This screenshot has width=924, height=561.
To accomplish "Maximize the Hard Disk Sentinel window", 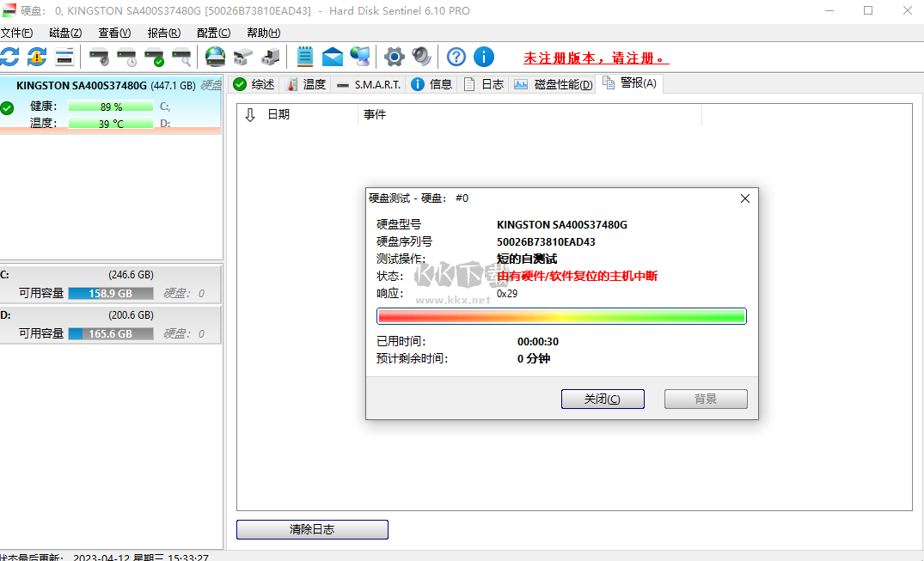I will pos(868,10).
